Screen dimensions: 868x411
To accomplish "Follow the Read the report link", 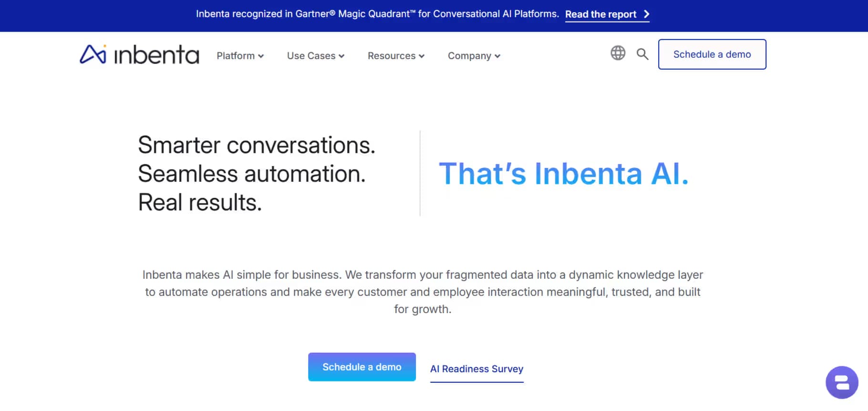I will click(600, 14).
